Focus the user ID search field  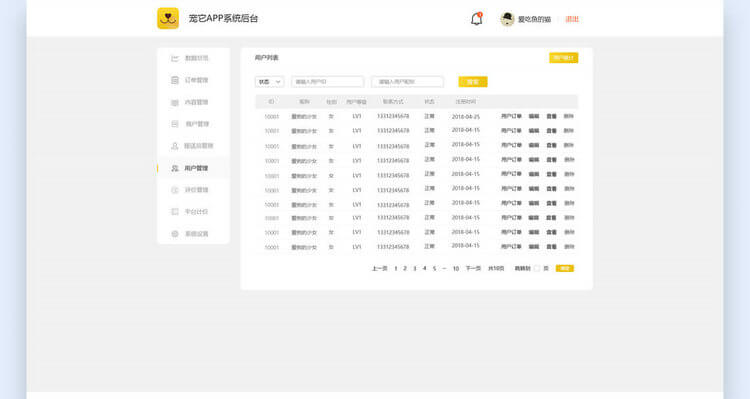click(x=328, y=82)
